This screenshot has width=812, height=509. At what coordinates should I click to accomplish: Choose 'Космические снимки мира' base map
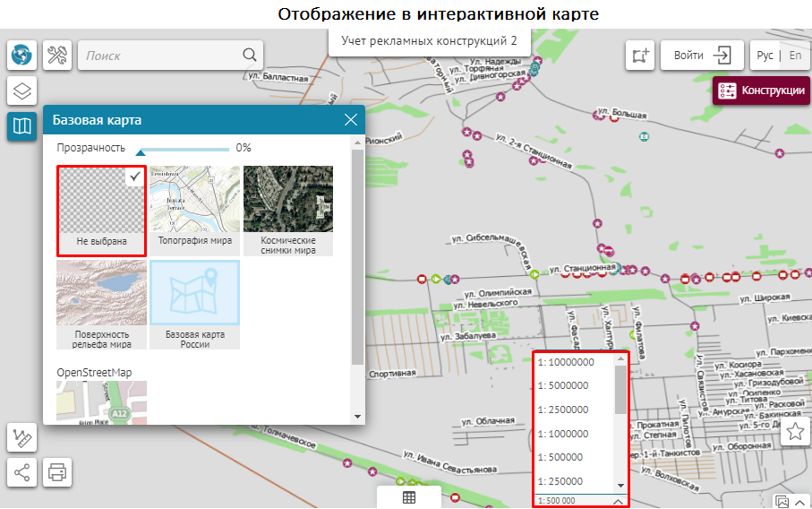(287, 211)
